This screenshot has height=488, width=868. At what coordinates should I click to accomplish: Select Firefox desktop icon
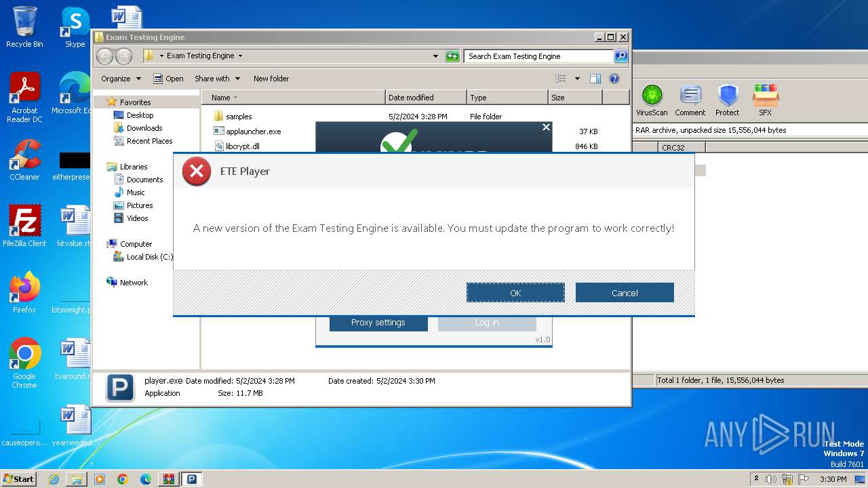(x=24, y=292)
